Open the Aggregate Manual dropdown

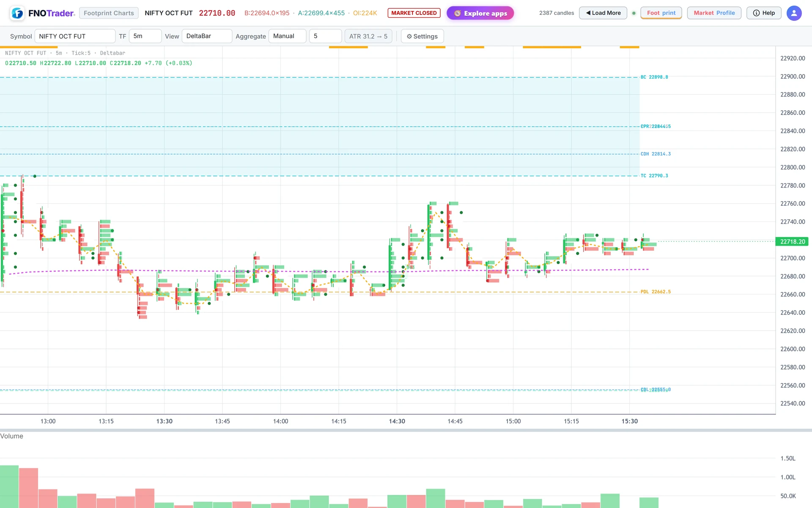click(x=287, y=36)
